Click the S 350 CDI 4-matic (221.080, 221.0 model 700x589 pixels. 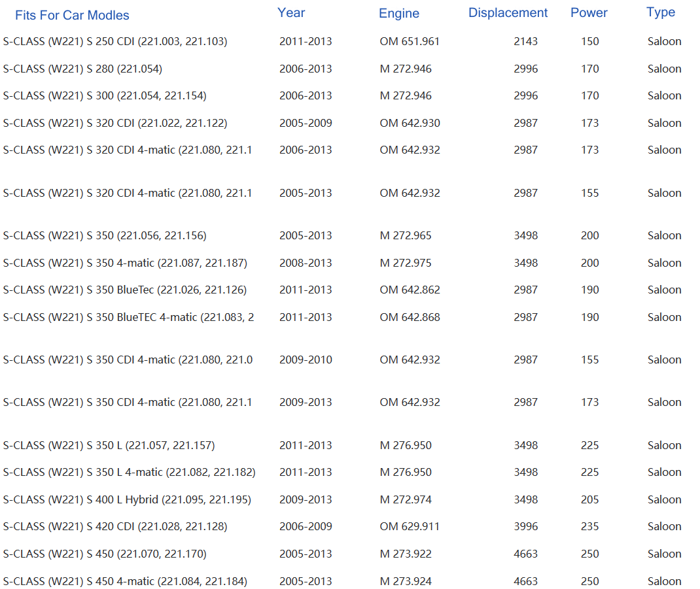pyautogui.click(x=128, y=360)
